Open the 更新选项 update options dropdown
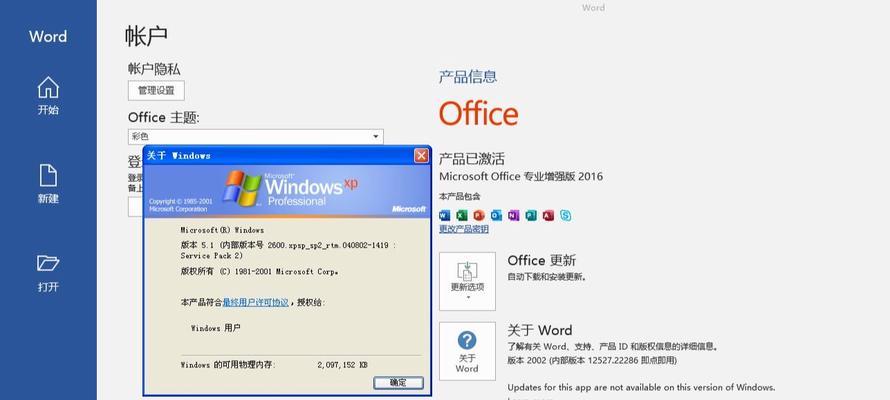890x400 pixels. click(x=467, y=281)
